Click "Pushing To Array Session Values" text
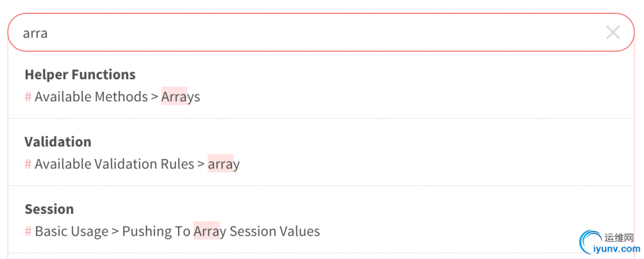 [221, 231]
